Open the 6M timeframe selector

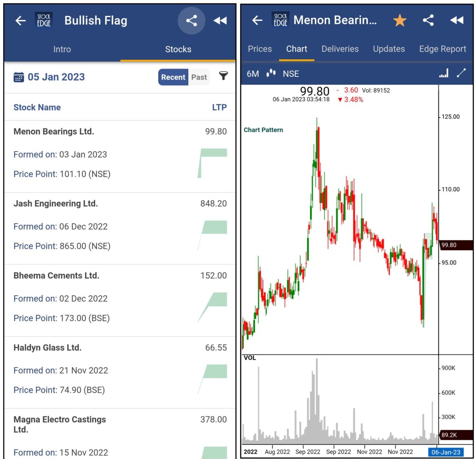(x=251, y=74)
